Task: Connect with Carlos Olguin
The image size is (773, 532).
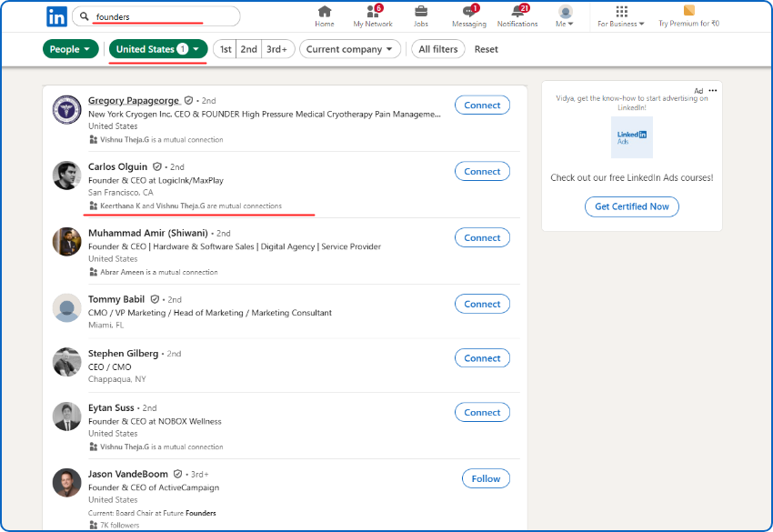Action: click(482, 171)
